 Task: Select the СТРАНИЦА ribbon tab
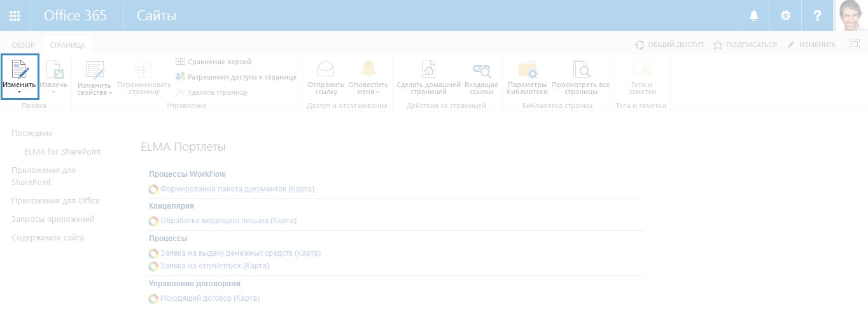tap(67, 45)
